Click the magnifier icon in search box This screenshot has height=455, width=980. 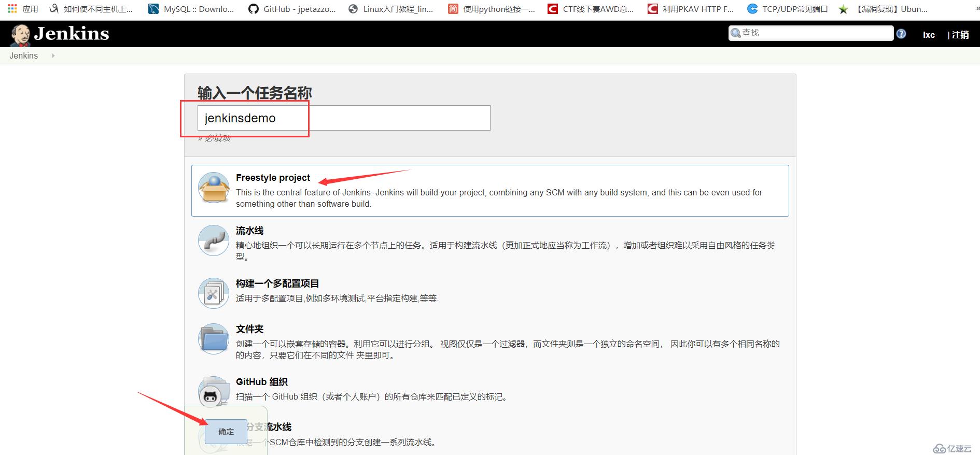click(x=736, y=34)
